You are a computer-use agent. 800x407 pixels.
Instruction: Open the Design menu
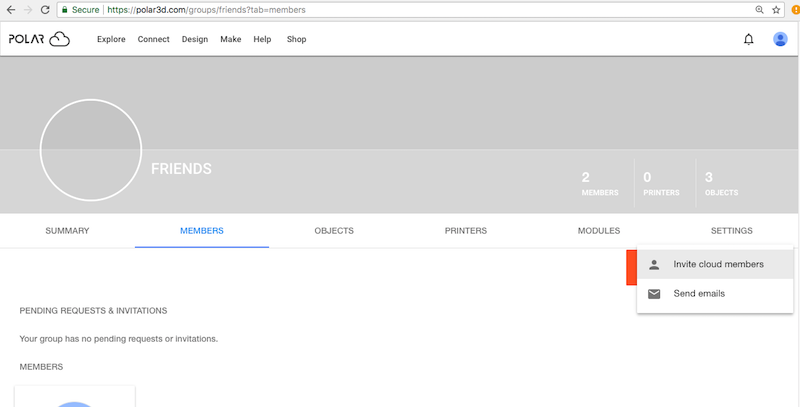[195, 39]
